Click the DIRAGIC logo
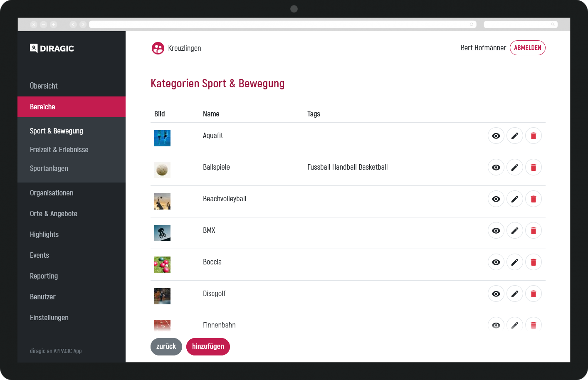Screen dimensions: 588x380 [52, 48]
